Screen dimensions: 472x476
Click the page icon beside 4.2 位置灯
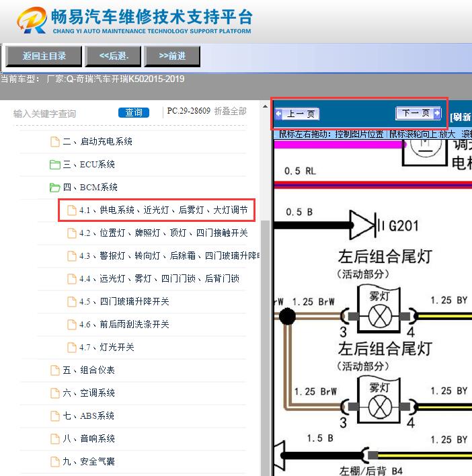coord(72,233)
